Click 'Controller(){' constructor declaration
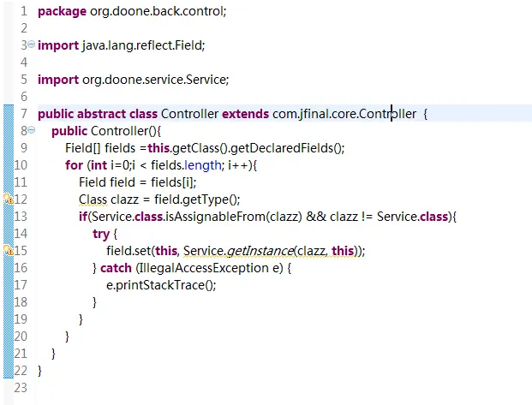Screen dimensions: 532x405 [126, 131]
